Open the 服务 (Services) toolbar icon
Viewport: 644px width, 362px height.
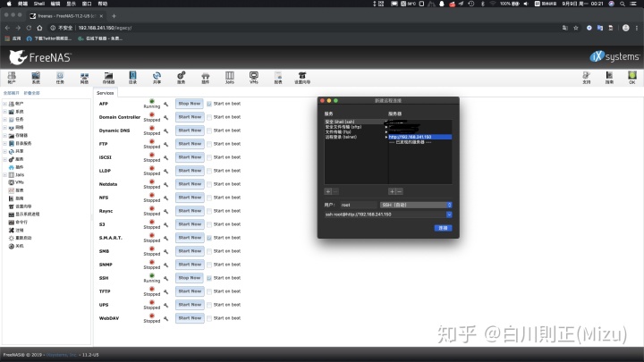[x=181, y=77]
